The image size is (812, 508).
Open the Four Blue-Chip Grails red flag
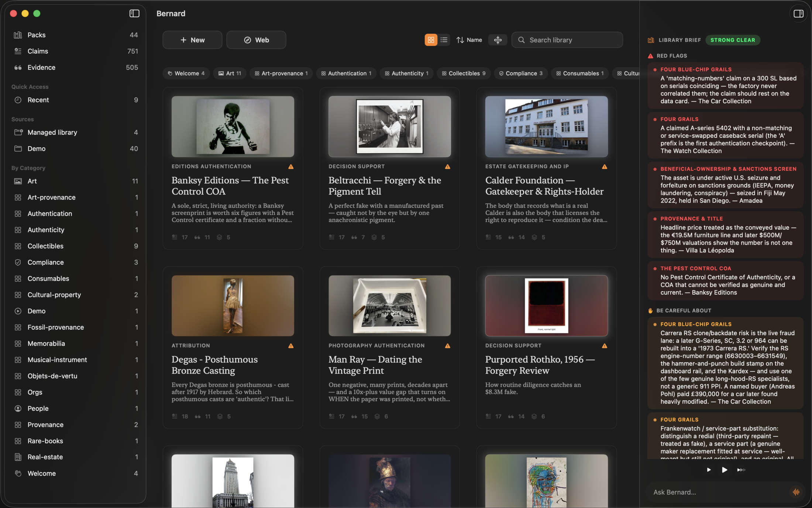coord(725,85)
